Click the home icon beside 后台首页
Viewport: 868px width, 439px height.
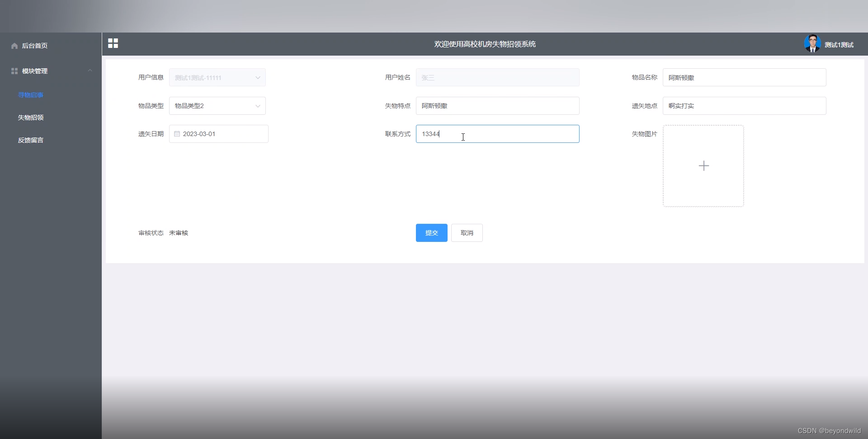coord(14,45)
